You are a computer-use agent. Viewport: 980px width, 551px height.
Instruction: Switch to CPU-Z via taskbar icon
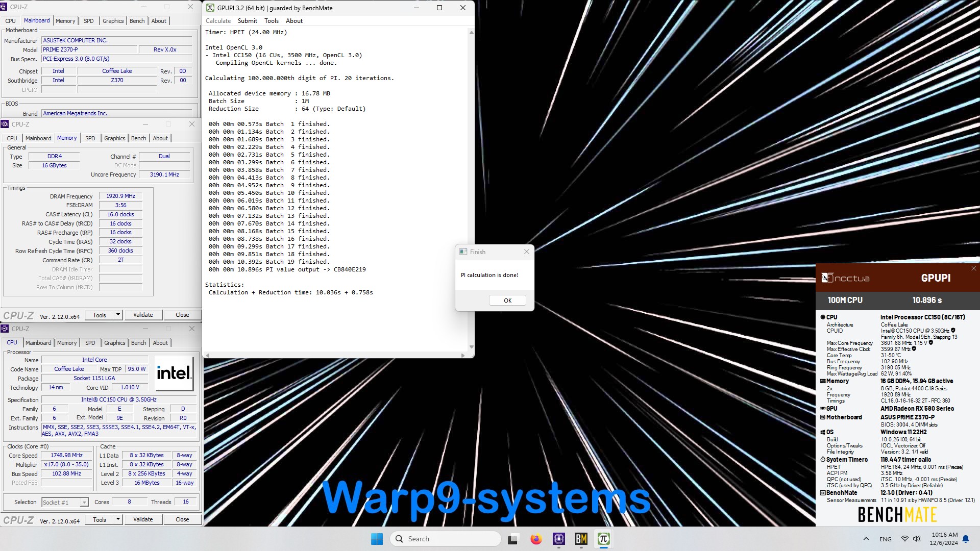coord(559,539)
